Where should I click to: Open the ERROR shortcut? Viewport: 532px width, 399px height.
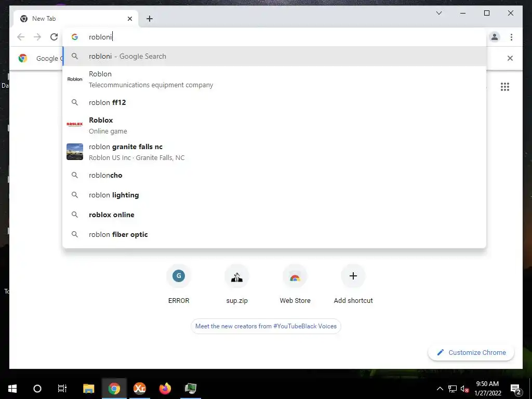pos(179,284)
